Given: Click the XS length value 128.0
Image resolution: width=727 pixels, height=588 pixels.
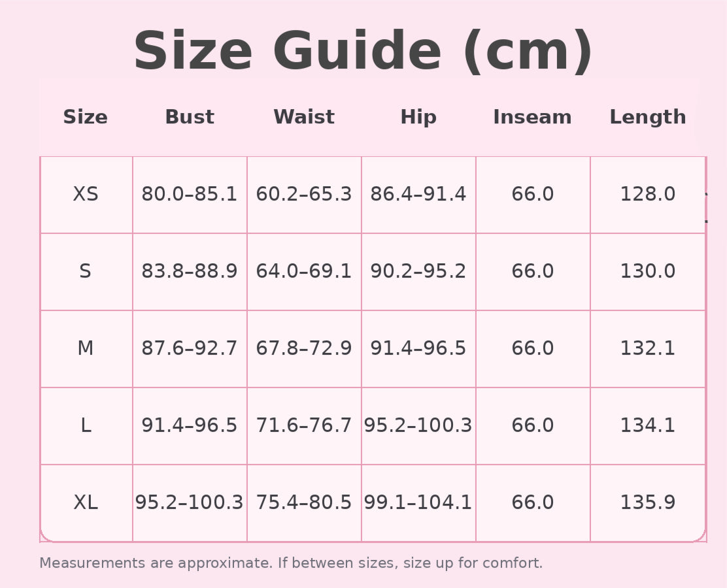Looking at the screenshot, I should click(x=648, y=195).
